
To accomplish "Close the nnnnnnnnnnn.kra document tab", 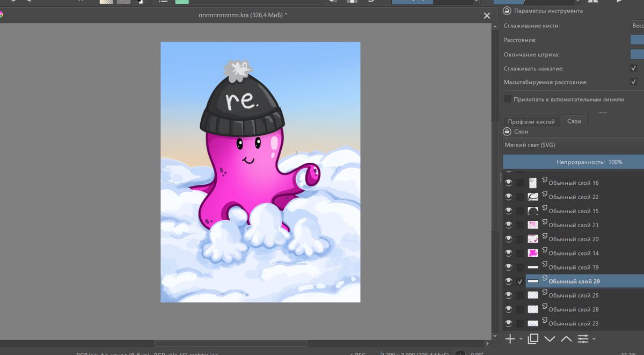I will (487, 16).
